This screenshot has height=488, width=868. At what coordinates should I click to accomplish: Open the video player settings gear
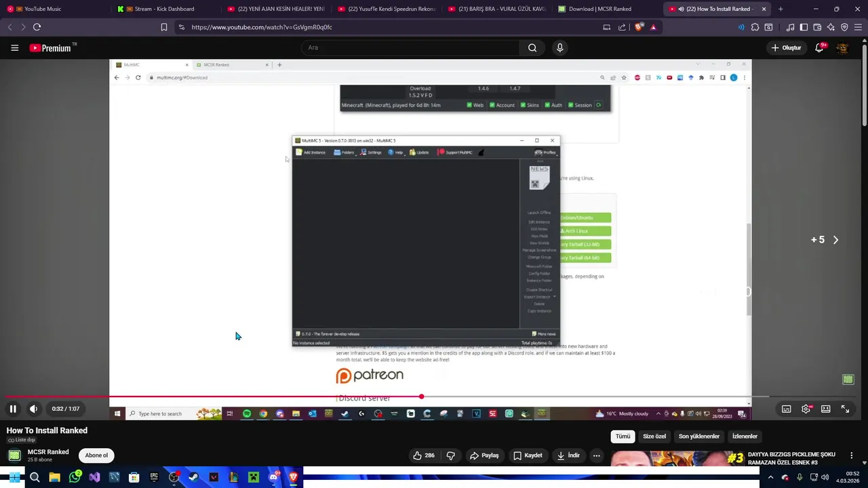pos(806,409)
